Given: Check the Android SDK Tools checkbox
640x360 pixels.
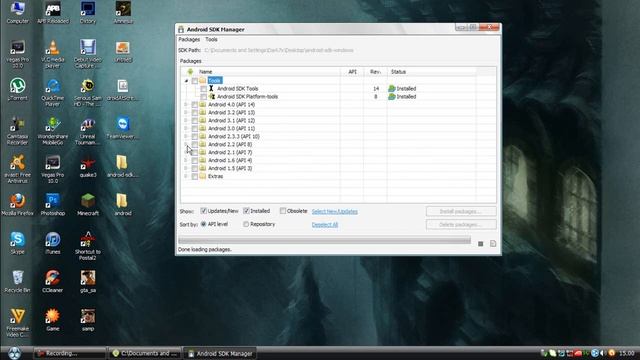Looking at the screenshot, I should (203, 89).
